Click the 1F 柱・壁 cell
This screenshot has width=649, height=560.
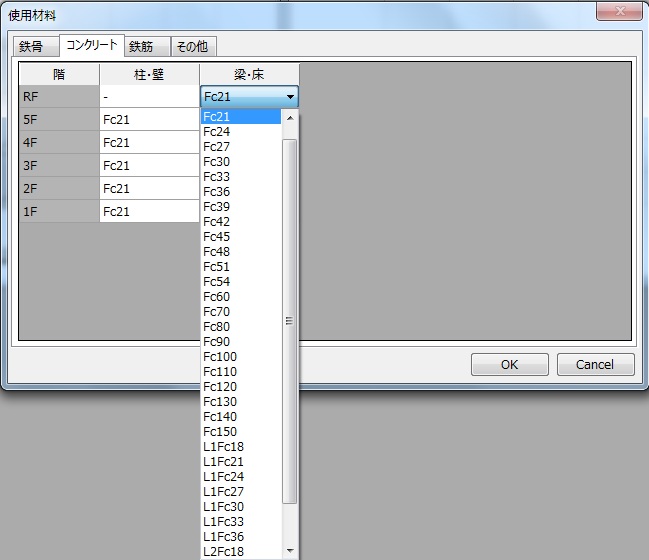coord(149,212)
